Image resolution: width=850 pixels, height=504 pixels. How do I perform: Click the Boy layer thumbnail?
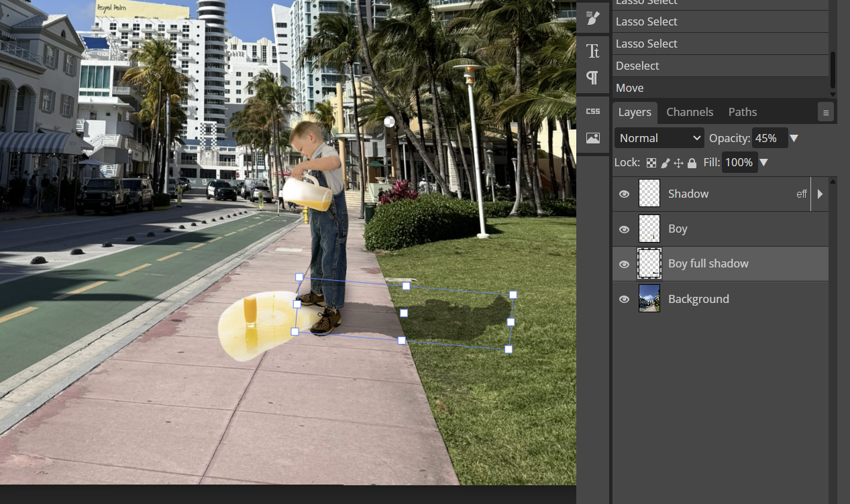point(649,229)
